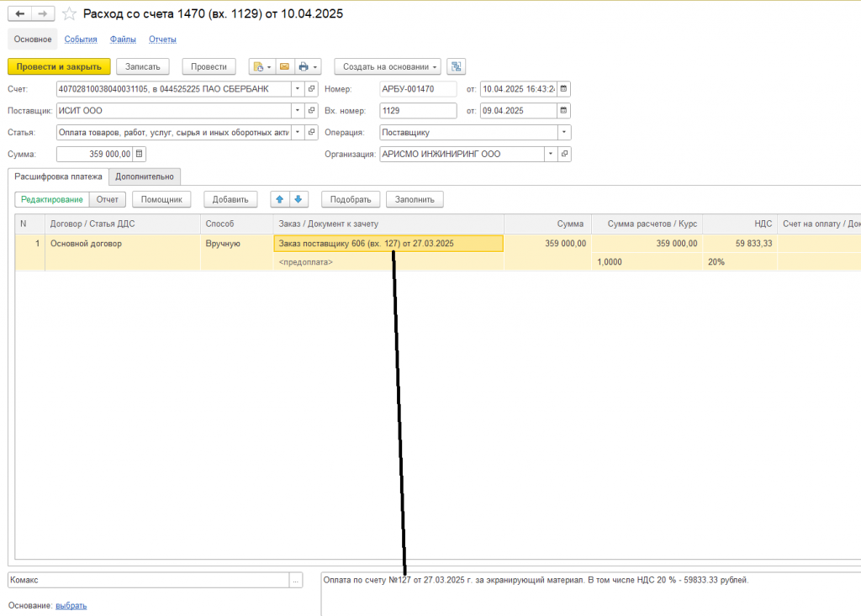Open the События section
The height and width of the screenshot is (616, 861).
81,39
